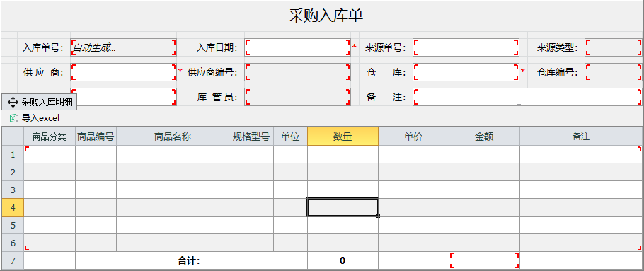The height and width of the screenshot is (271, 644).
Task: Select row header 3
Action: [13, 190]
